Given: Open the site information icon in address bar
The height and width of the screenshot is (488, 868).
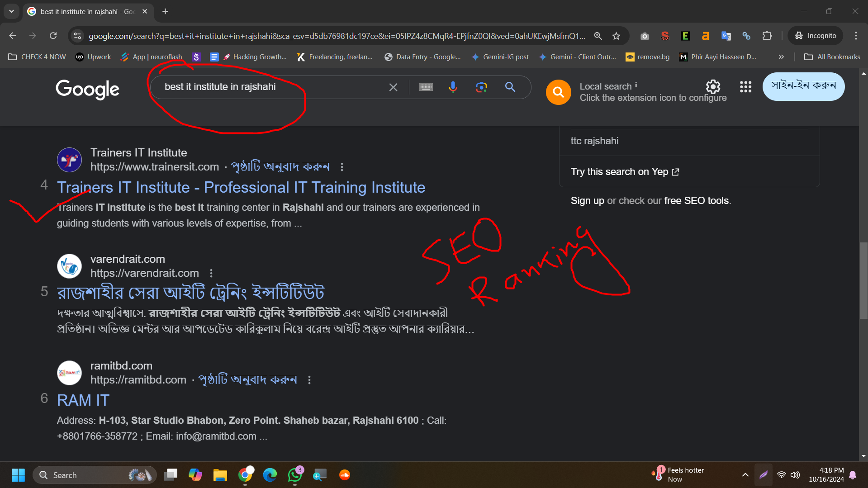Looking at the screenshot, I should (78, 36).
